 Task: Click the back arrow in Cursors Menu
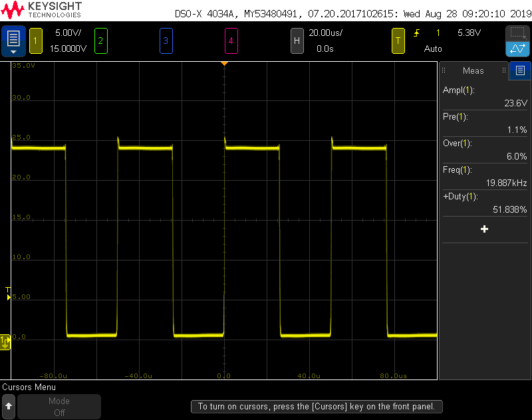(x=9, y=407)
